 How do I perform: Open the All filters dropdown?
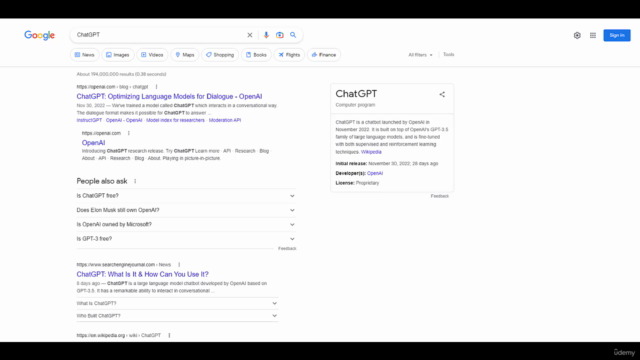coord(420,55)
